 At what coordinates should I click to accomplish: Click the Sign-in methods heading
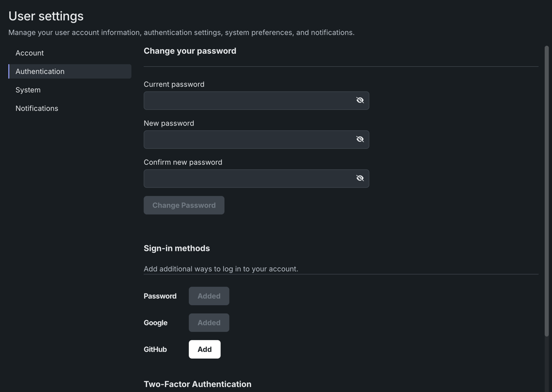click(x=176, y=248)
